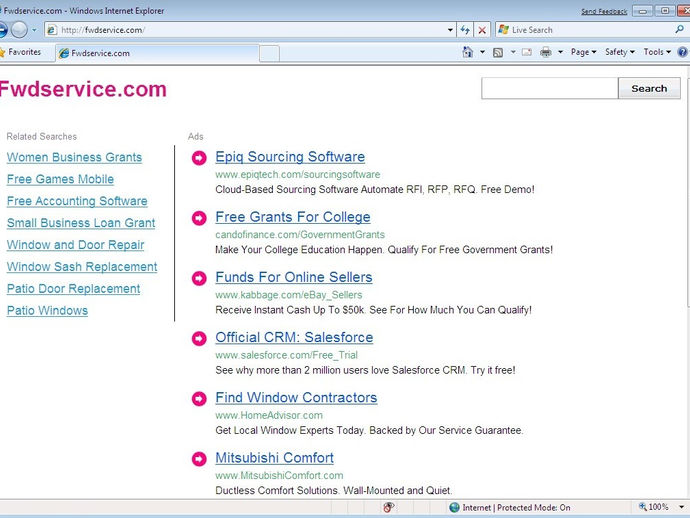
Task: Open Find Window Contractors ad title
Action: (x=296, y=398)
